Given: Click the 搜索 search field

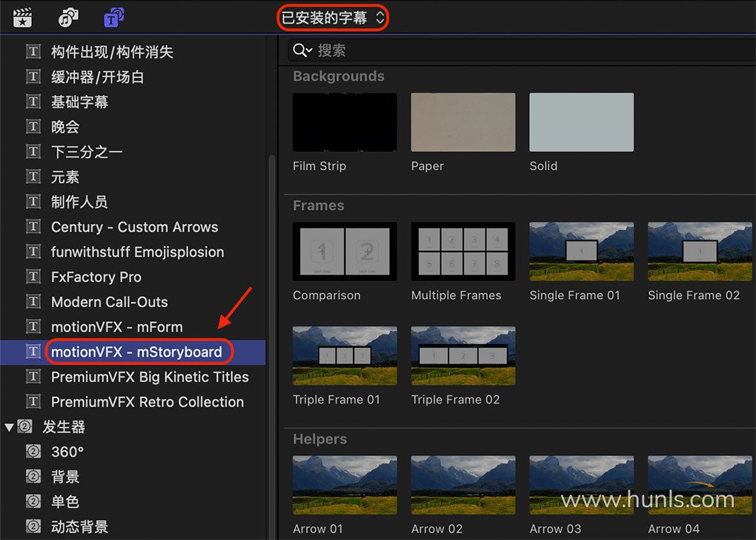Looking at the screenshot, I should 522,50.
